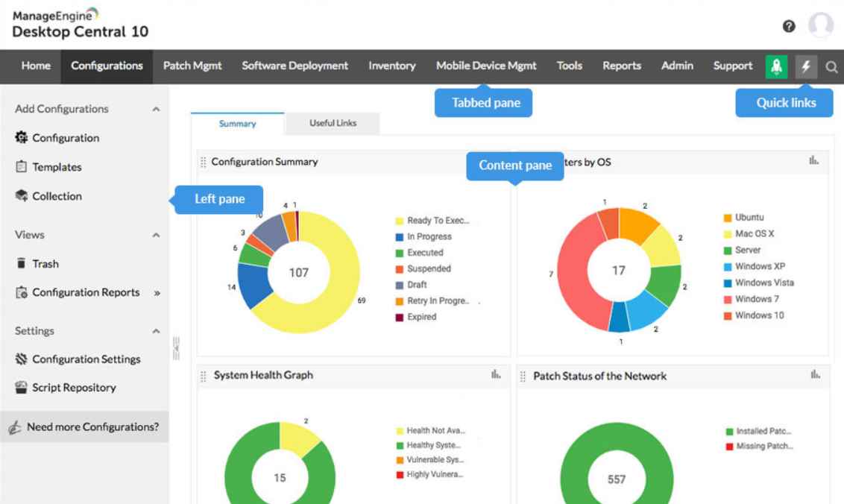The width and height of the screenshot is (844, 504).
Task: Toggle the Executed legend swatch
Action: tap(400, 253)
